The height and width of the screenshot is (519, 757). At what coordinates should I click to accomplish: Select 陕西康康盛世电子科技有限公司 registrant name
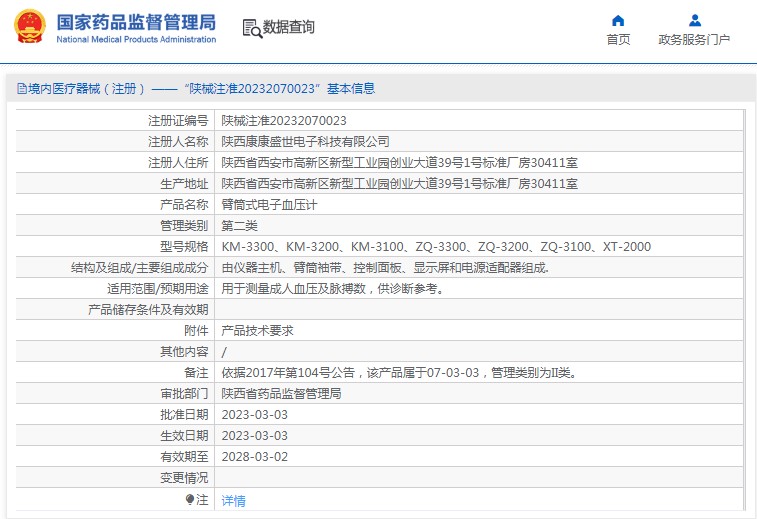[x=305, y=141]
